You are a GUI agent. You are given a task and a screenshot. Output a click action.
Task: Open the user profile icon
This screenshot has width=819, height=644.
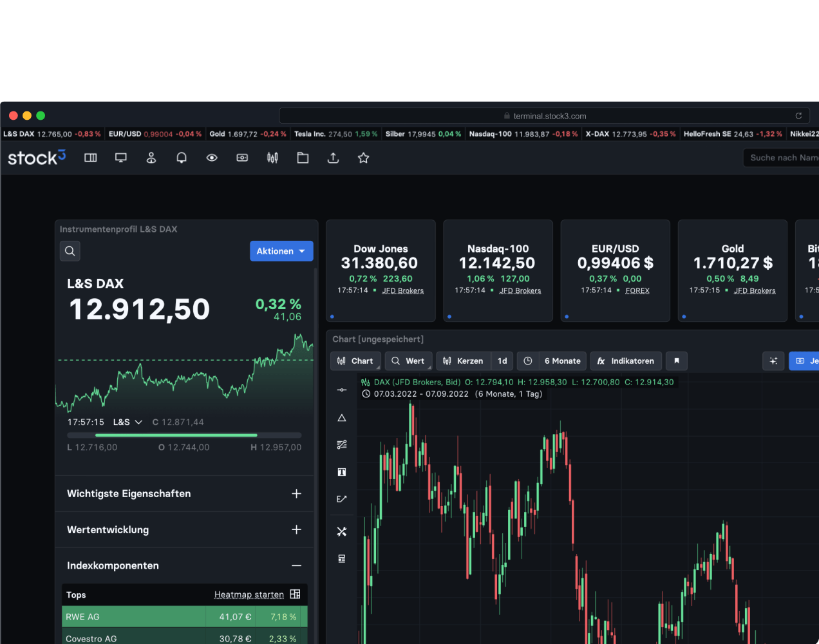coord(151,158)
